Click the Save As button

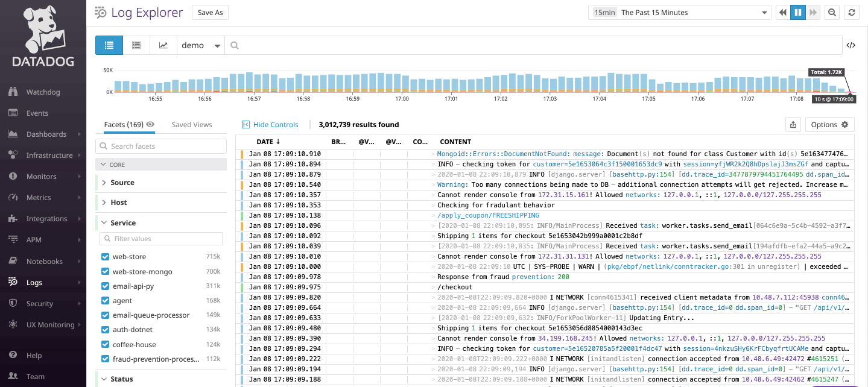point(210,13)
